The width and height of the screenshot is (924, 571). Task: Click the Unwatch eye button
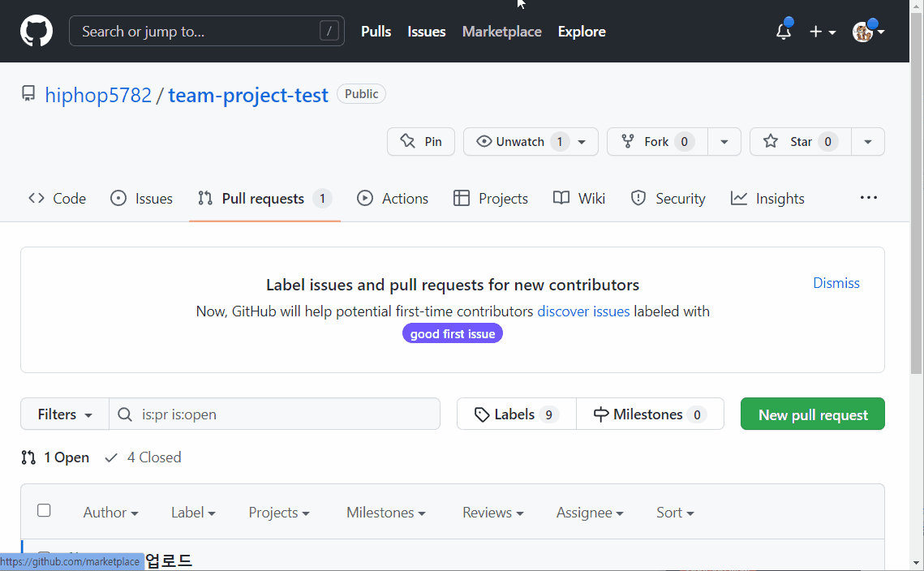click(x=531, y=141)
